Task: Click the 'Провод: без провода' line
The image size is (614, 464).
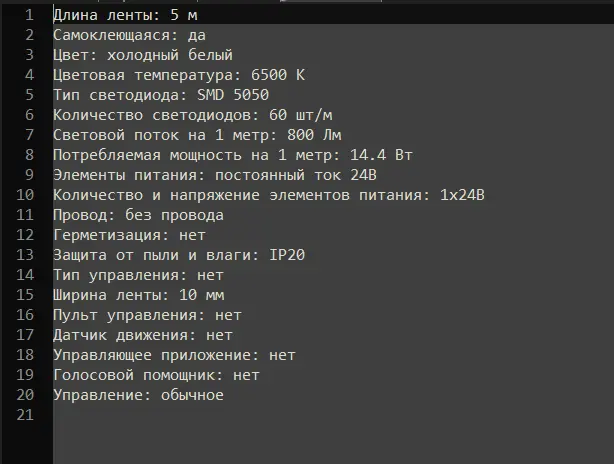Action: tap(138, 215)
